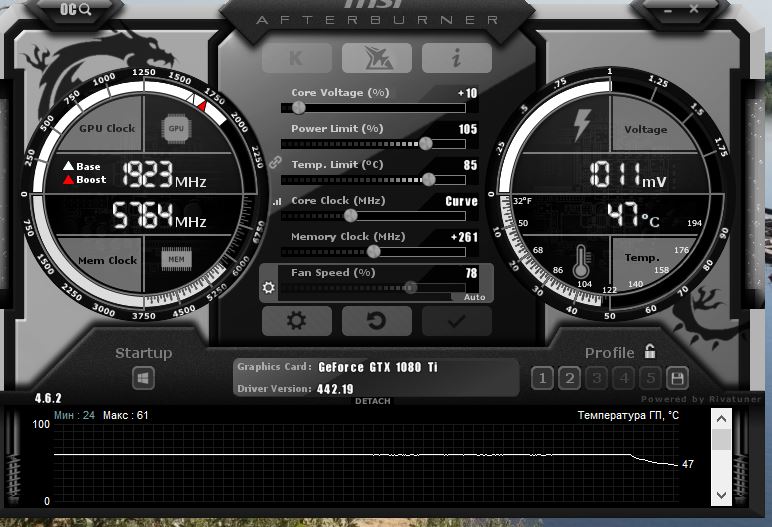The height and width of the screenshot is (527, 772).
Task: Toggle the Auto fan speed button
Action: (473, 297)
